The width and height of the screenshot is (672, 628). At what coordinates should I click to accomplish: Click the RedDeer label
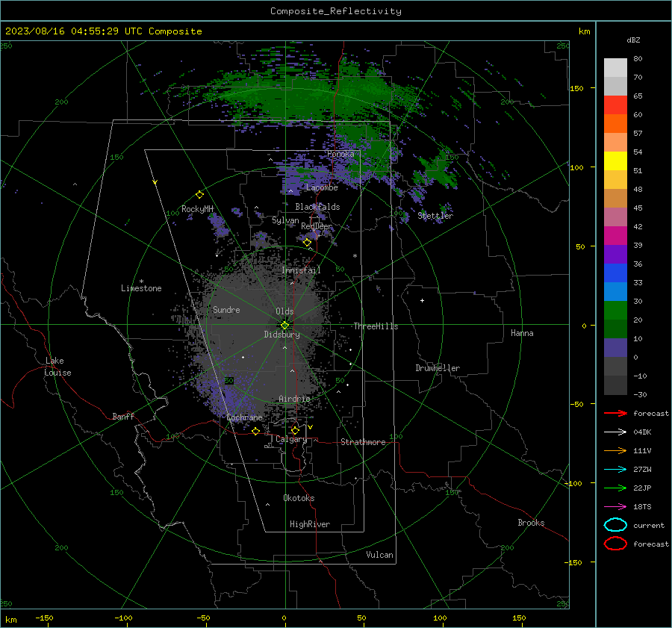317,226
